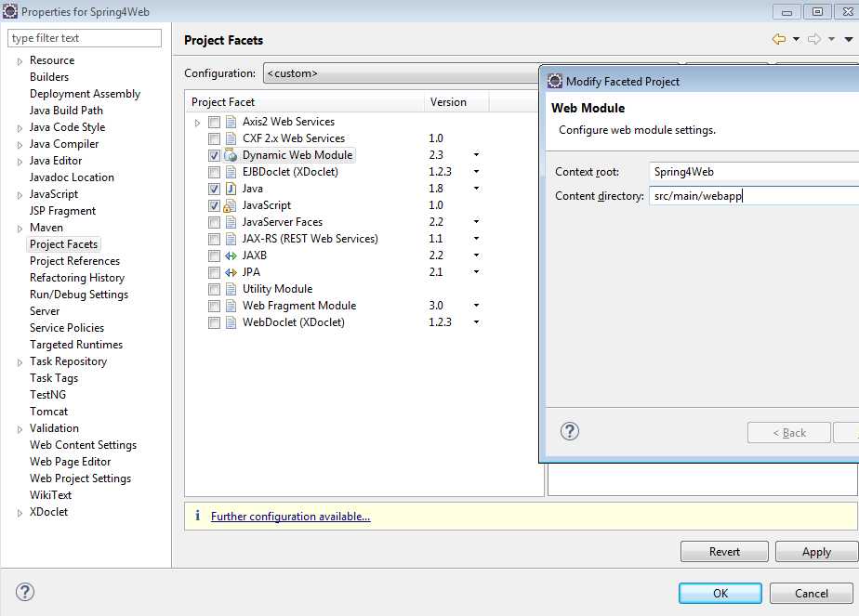Expand the Resource tree node
The image size is (859, 616).
point(20,61)
